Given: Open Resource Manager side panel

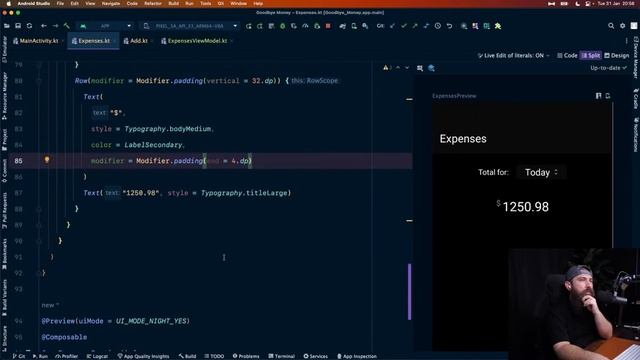Looking at the screenshot, I should pyautogui.click(x=4, y=96).
